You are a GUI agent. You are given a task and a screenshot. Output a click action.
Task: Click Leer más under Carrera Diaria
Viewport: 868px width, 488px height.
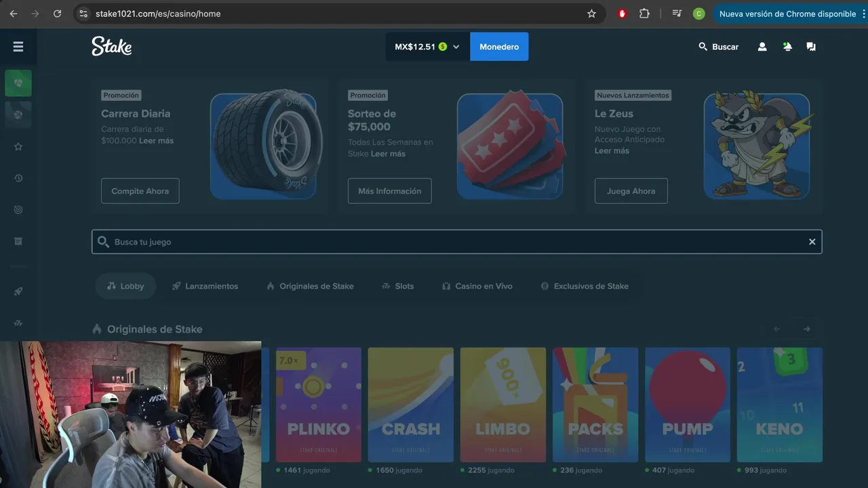click(156, 140)
